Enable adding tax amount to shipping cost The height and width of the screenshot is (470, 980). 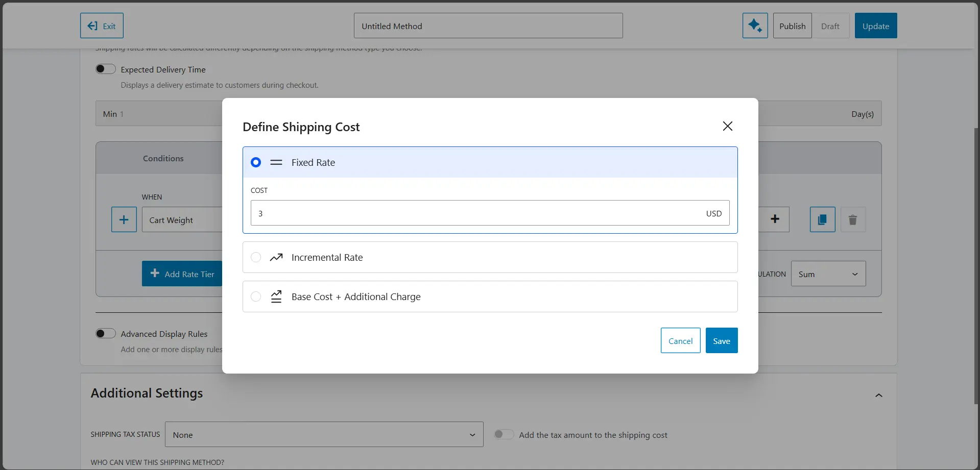point(503,434)
